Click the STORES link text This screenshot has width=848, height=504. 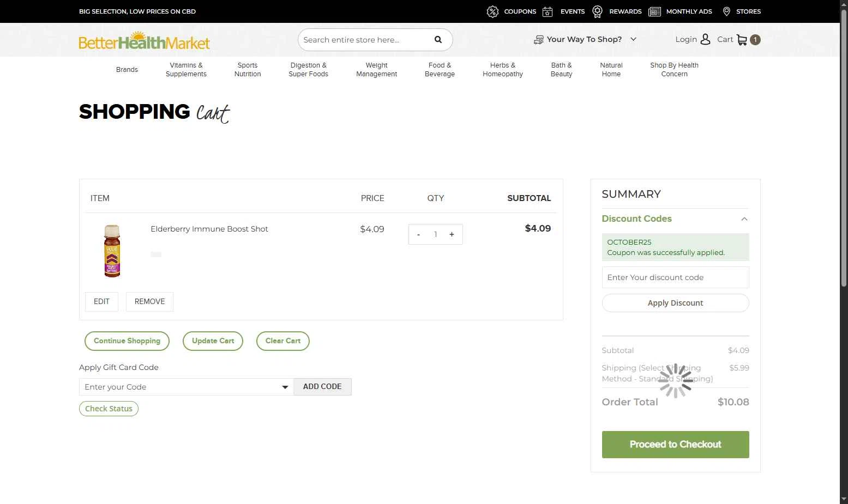pyautogui.click(x=748, y=11)
